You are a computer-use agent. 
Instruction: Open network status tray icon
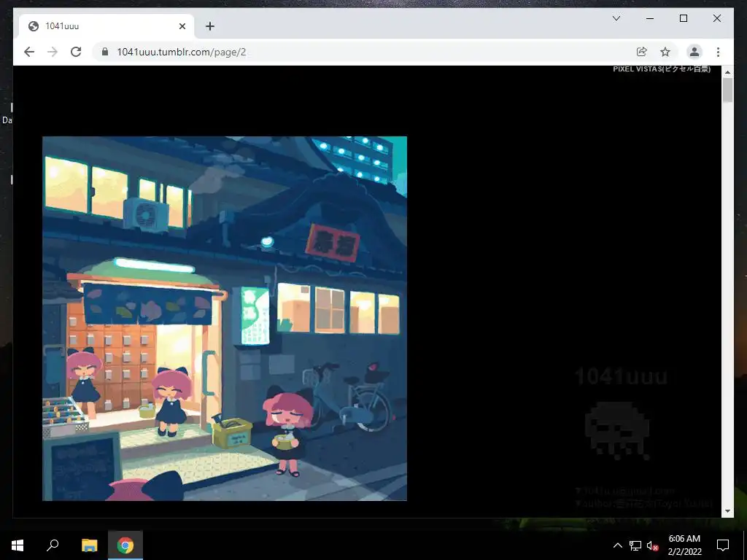click(x=635, y=545)
